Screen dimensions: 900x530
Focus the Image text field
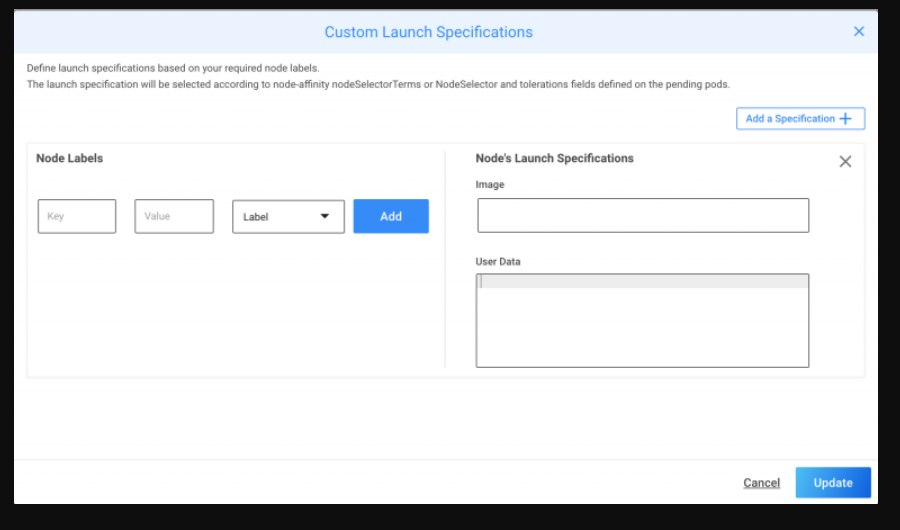pos(642,215)
